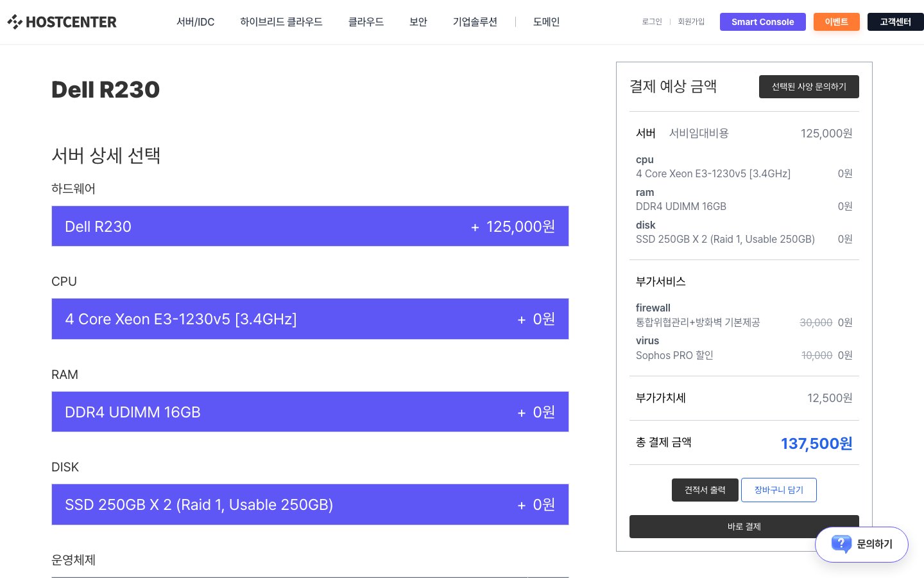Select DDR4 UDIMM 16GB RAM option
924x578 pixels.
coord(310,412)
